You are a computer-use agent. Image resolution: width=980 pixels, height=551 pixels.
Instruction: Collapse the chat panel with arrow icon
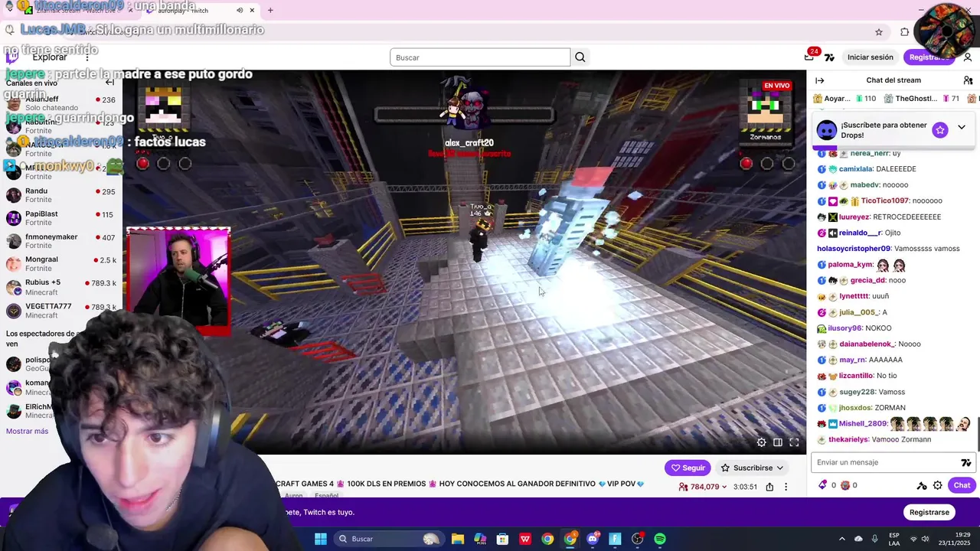tap(820, 80)
